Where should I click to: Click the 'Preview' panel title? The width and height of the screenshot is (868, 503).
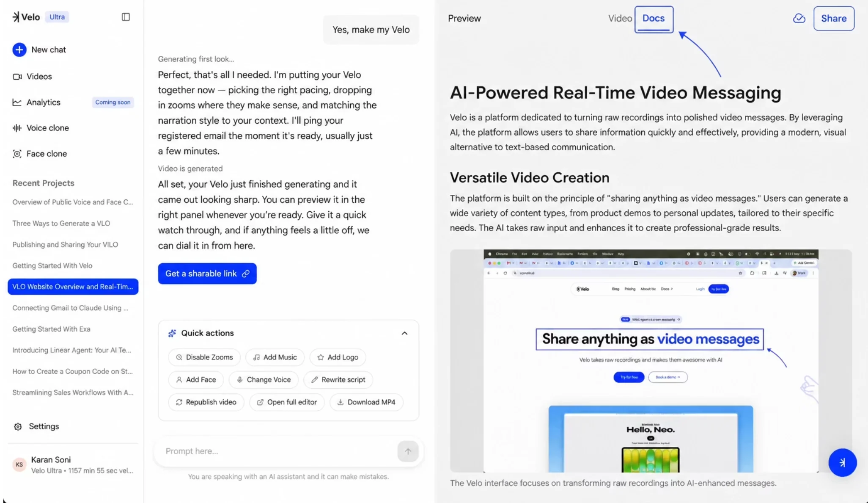464,18
